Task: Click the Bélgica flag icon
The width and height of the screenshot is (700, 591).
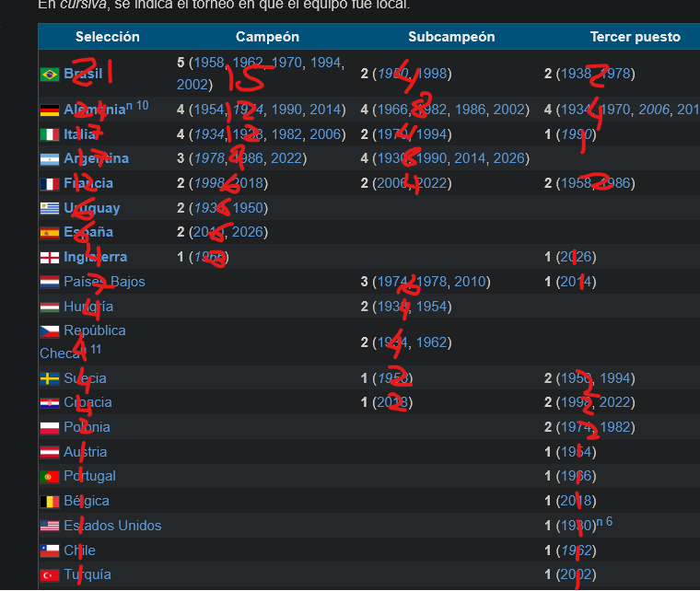Action: 50,502
